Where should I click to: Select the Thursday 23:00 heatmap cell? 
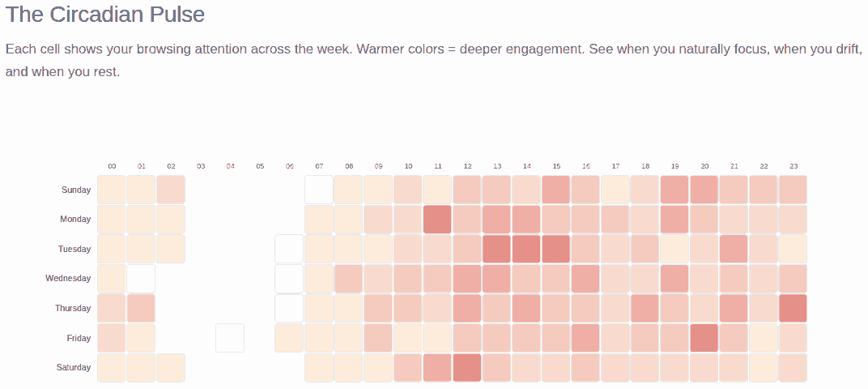[794, 308]
